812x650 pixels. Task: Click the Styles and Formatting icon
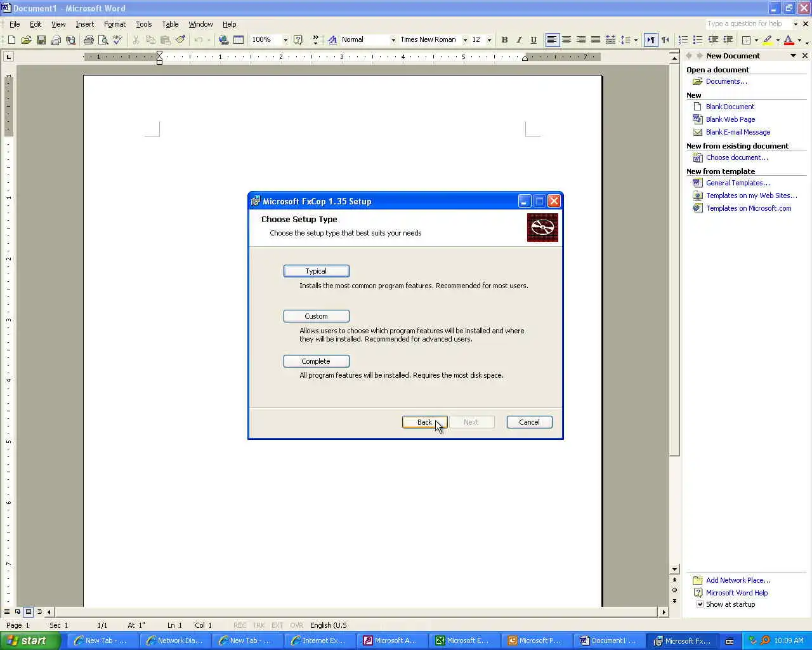click(x=332, y=40)
